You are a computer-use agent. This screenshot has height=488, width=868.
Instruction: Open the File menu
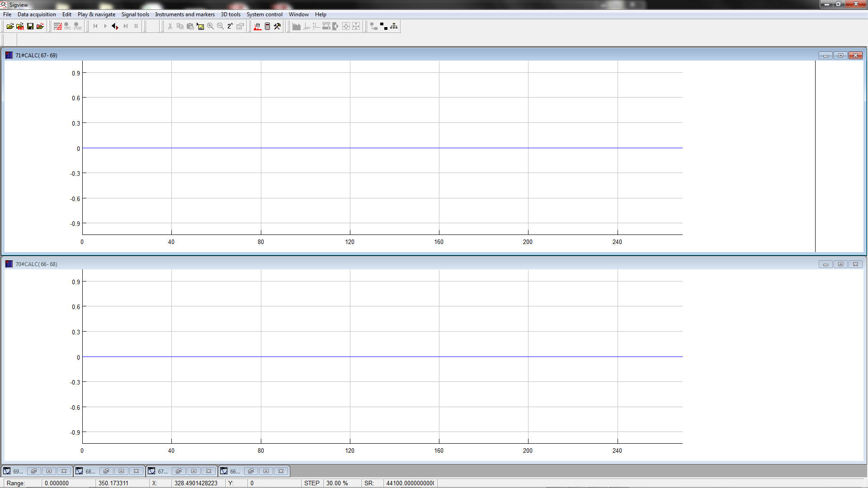point(7,14)
